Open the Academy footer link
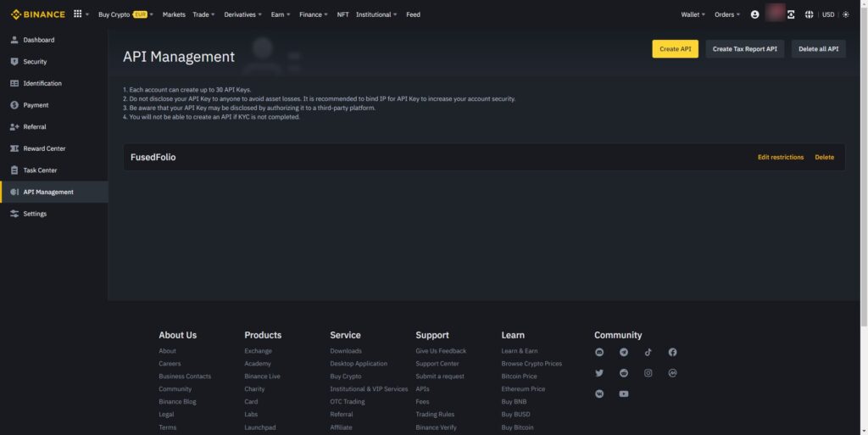Image resolution: width=868 pixels, height=435 pixels. [258, 364]
